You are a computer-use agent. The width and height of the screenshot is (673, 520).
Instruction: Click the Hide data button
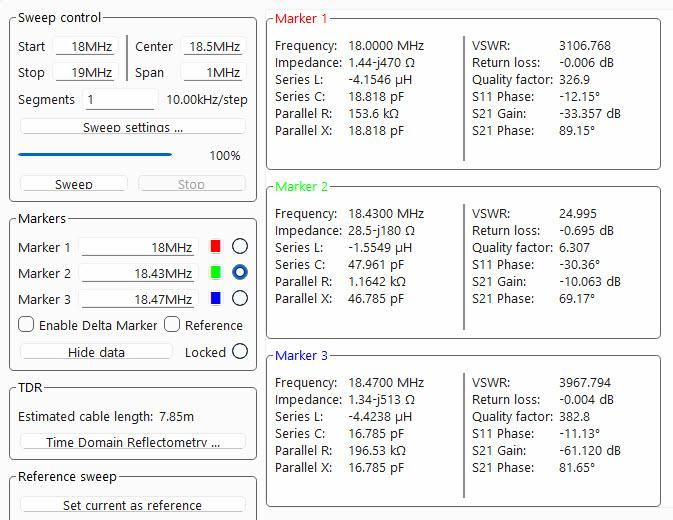click(96, 352)
